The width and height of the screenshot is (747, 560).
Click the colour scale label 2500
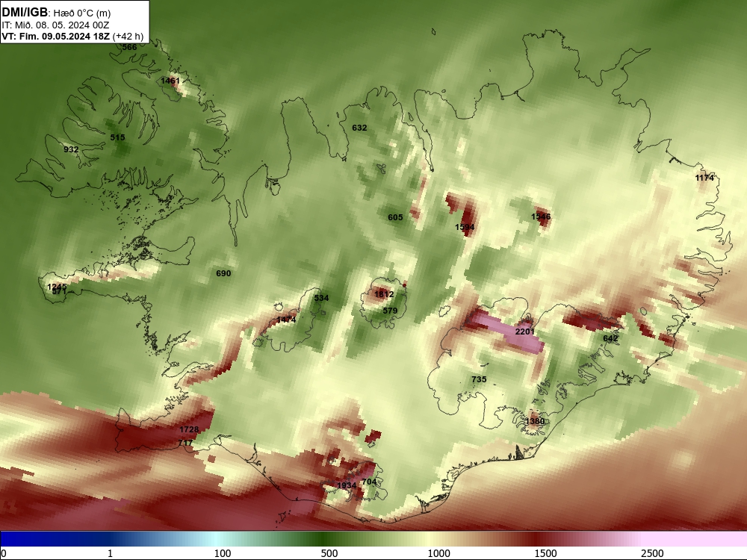pyautogui.click(x=652, y=553)
